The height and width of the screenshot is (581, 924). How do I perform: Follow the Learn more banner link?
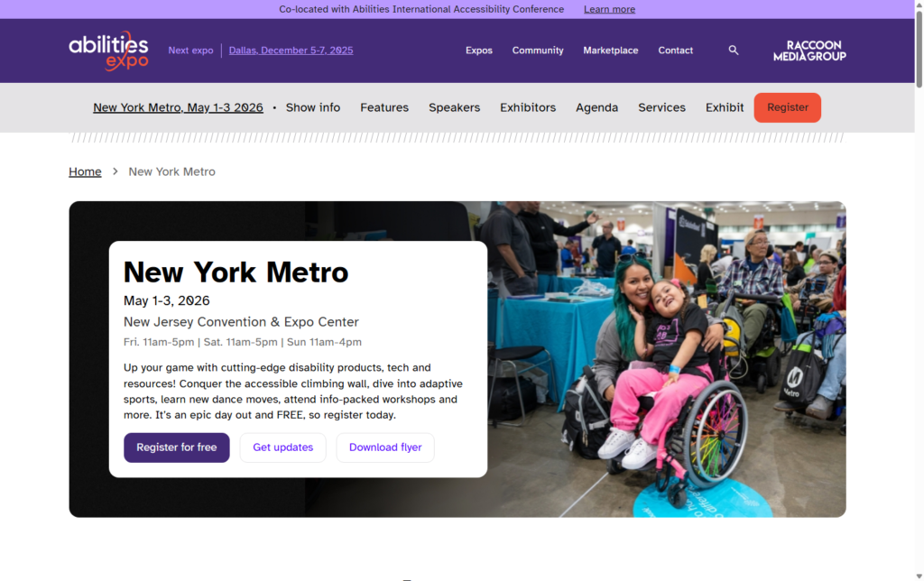(609, 9)
